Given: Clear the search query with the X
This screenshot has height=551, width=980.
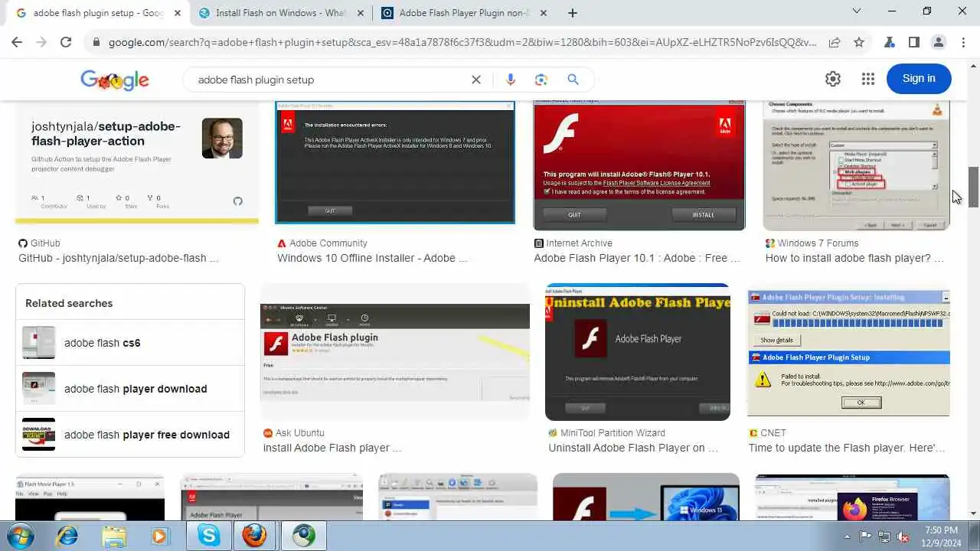Looking at the screenshot, I should coord(476,80).
